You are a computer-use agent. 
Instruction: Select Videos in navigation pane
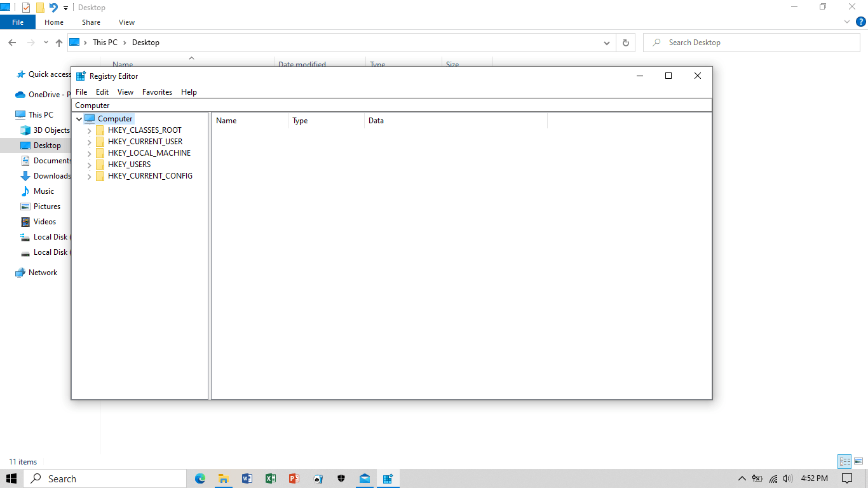(x=38, y=222)
